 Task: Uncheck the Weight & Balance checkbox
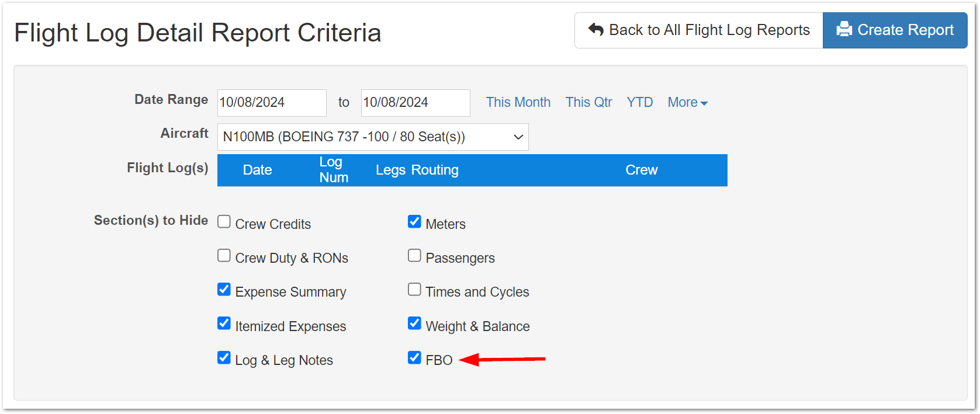pyautogui.click(x=414, y=323)
